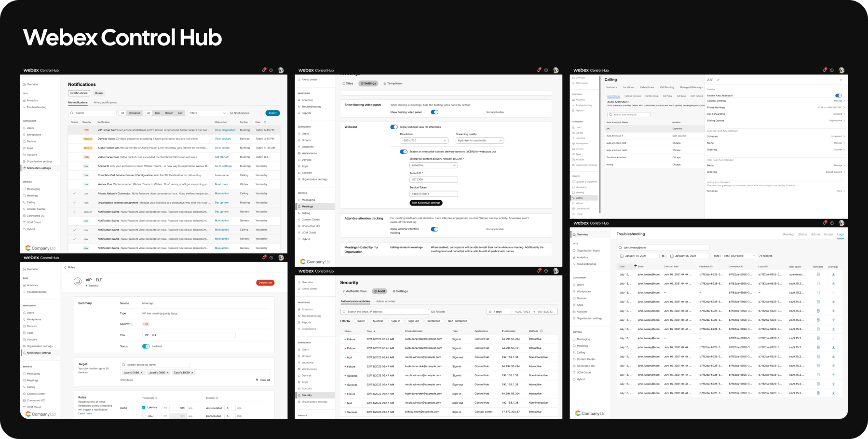Click Analytics icon in Notifications window sidebar

(x=24, y=101)
